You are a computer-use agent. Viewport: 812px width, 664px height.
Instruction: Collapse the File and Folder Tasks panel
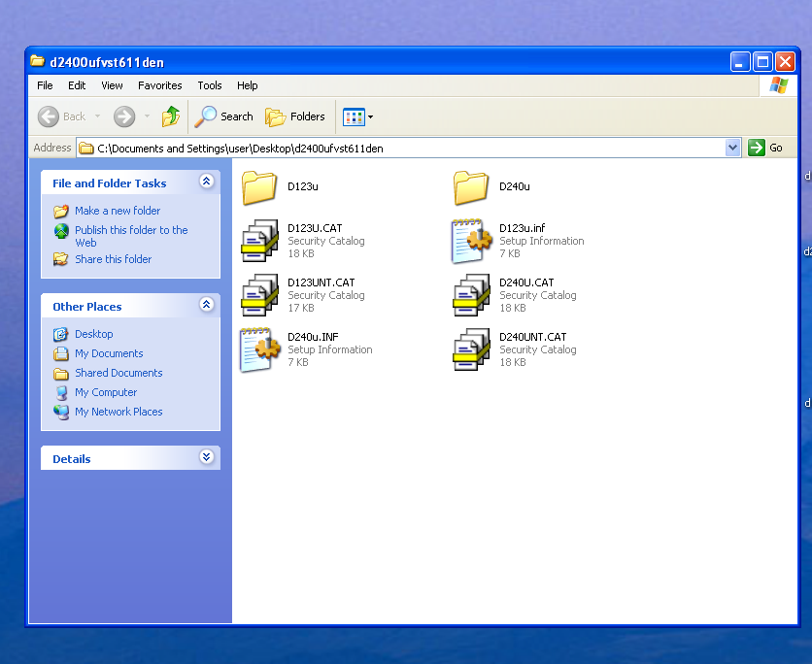pyautogui.click(x=207, y=182)
